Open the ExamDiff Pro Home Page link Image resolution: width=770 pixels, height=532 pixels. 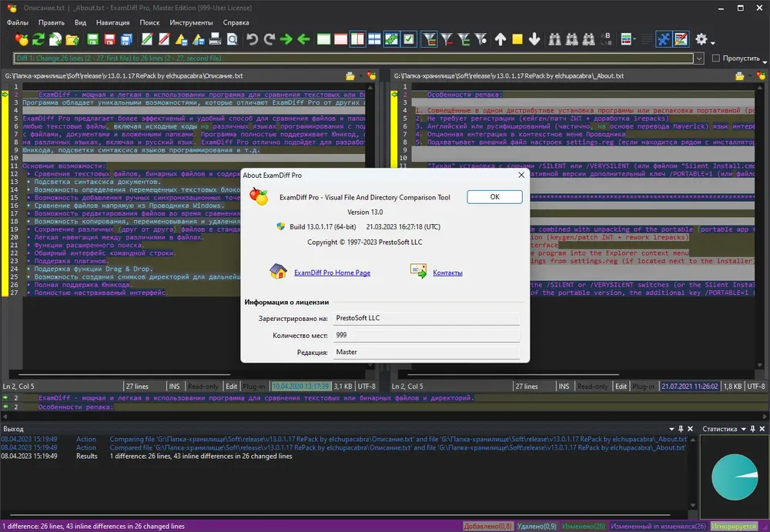pyautogui.click(x=332, y=273)
